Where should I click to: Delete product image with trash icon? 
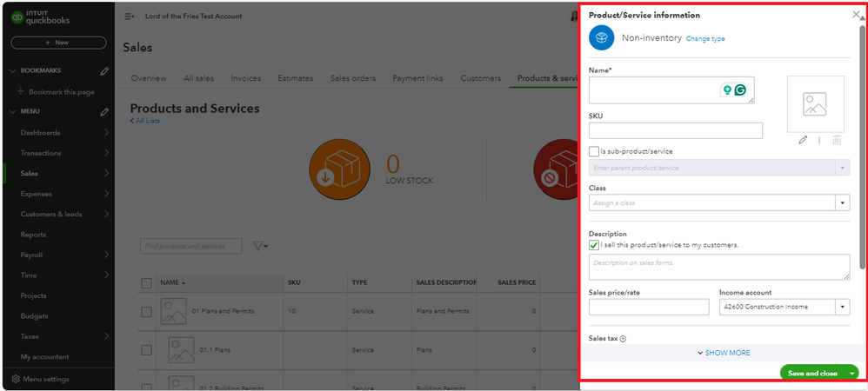click(837, 141)
